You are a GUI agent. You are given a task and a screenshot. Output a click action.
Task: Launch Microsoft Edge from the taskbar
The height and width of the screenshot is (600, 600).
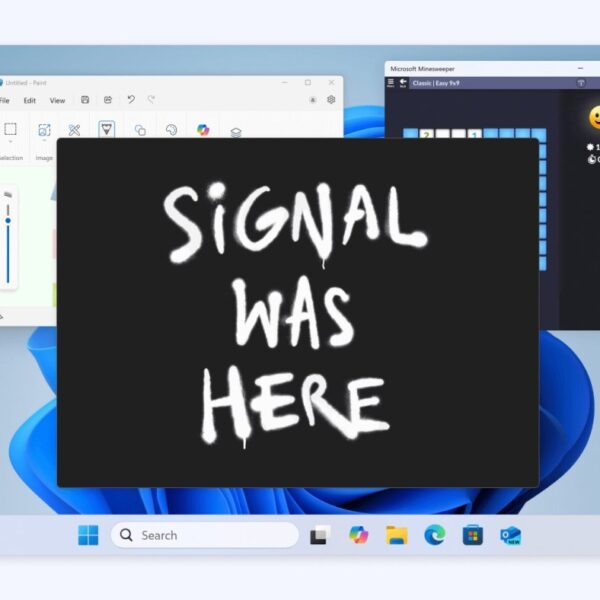click(x=435, y=535)
